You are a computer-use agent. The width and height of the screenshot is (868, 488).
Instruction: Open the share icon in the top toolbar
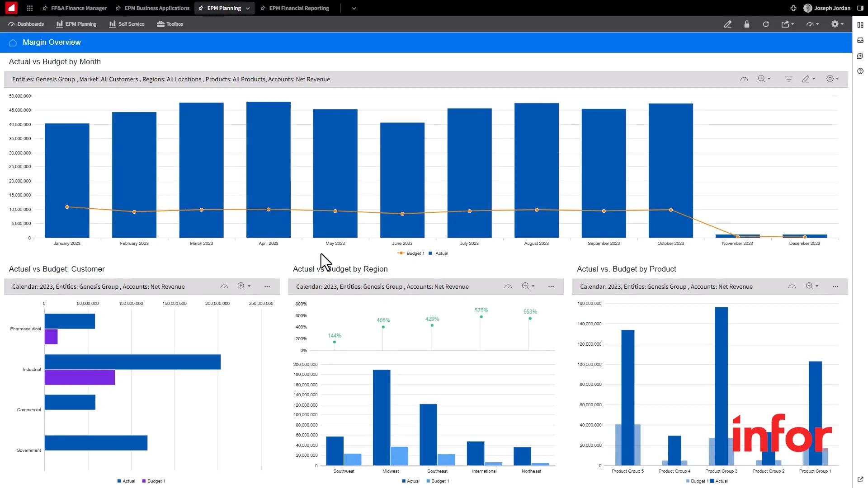click(x=786, y=24)
